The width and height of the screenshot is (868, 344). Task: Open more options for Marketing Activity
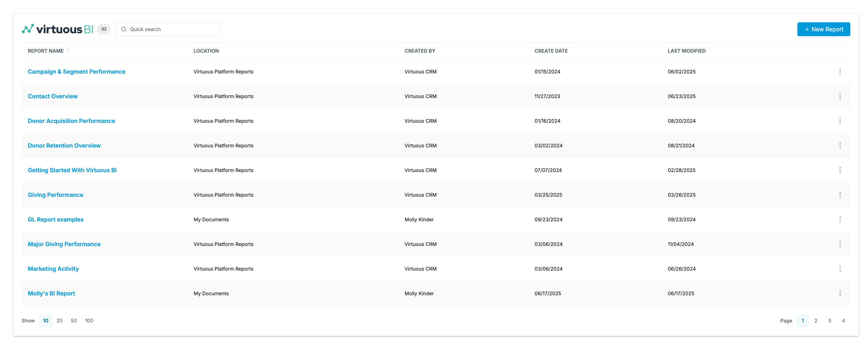click(x=840, y=269)
